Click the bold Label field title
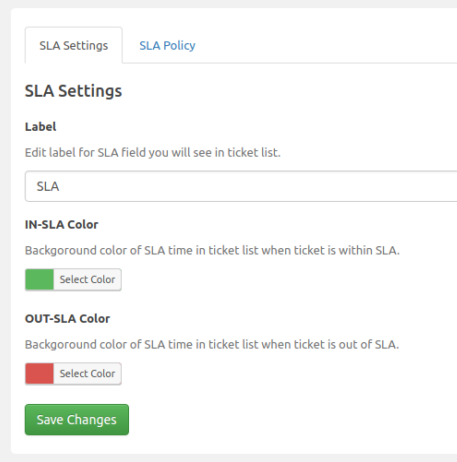The image size is (457, 462). 41,127
